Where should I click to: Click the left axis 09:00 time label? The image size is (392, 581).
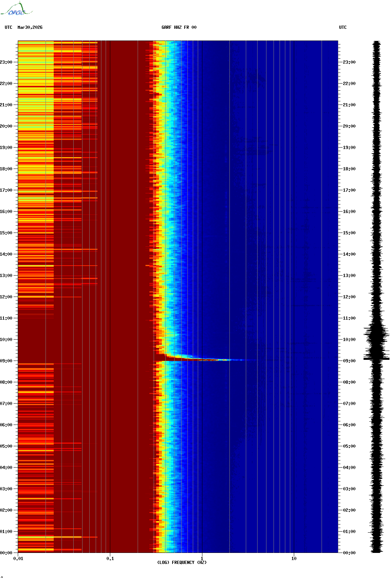point(6,361)
